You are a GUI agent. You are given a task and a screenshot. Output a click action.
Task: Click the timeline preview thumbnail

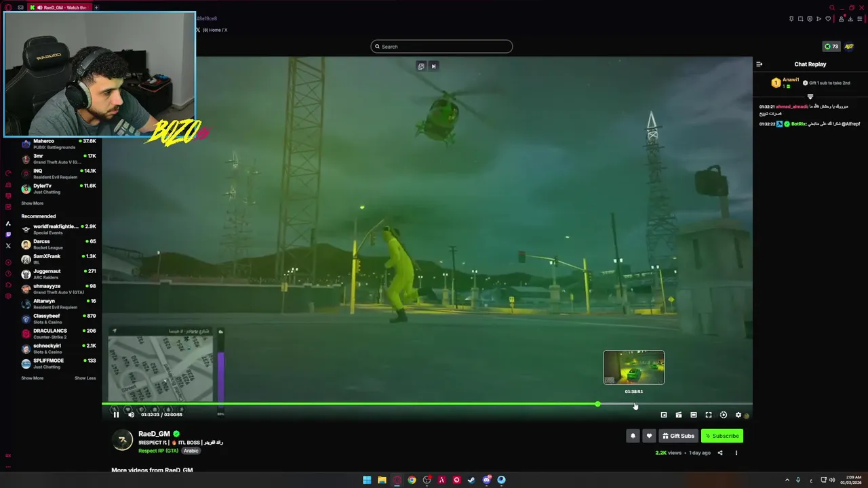click(634, 367)
